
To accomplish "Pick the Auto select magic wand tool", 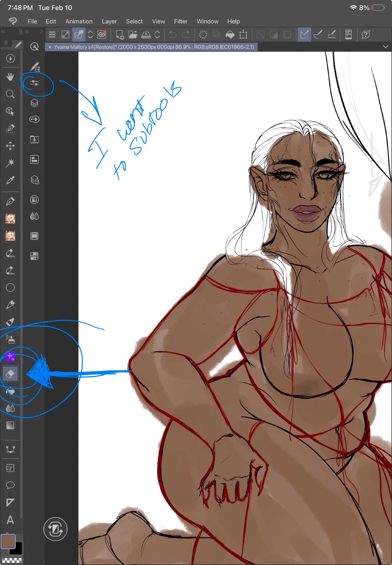I will click(x=10, y=163).
